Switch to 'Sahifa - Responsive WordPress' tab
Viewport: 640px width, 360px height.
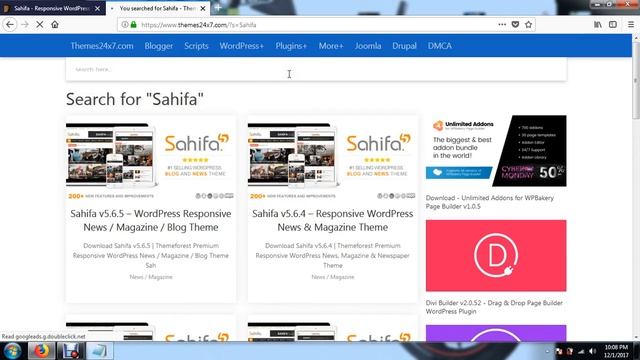click(x=51, y=8)
